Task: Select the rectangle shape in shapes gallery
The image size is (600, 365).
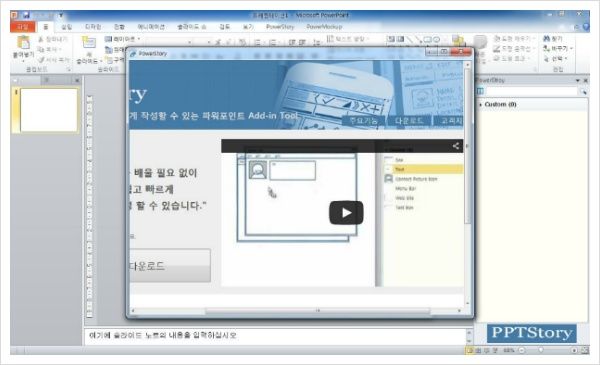Action: pos(427,39)
